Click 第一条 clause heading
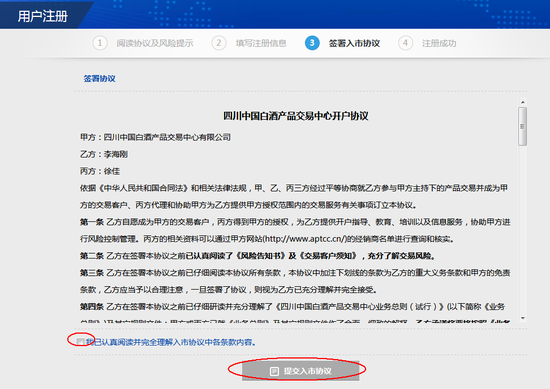This screenshot has height=389, width=550. pyautogui.click(x=92, y=222)
